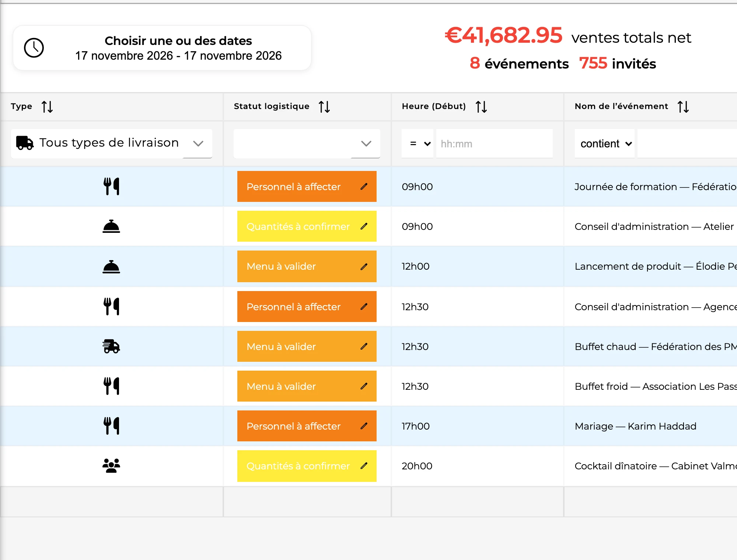Edit status pencil for Cocktail dînatoire row
Screen dimensions: 737x560
pyautogui.click(x=364, y=466)
